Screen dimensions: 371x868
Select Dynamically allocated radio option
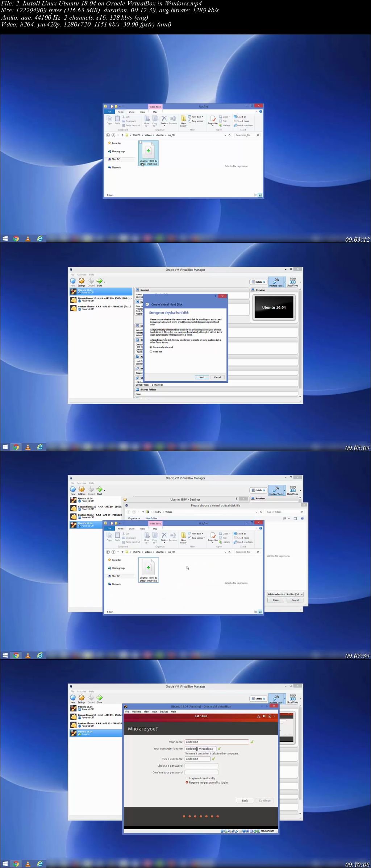click(151, 347)
